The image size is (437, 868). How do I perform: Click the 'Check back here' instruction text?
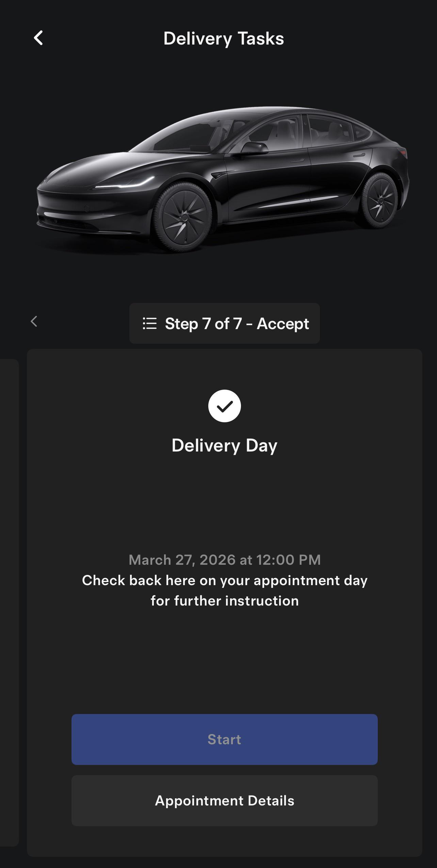coord(224,591)
